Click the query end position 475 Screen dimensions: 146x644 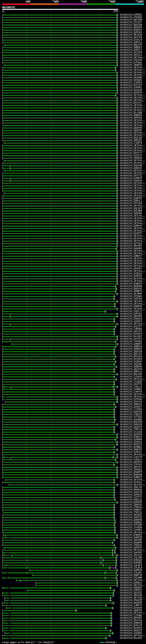tap(115, 11)
